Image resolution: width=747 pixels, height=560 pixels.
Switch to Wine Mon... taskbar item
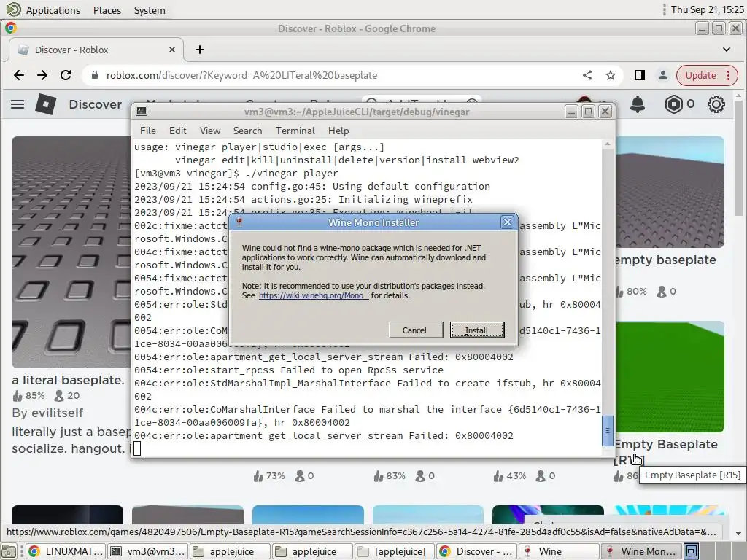(x=642, y=551)
